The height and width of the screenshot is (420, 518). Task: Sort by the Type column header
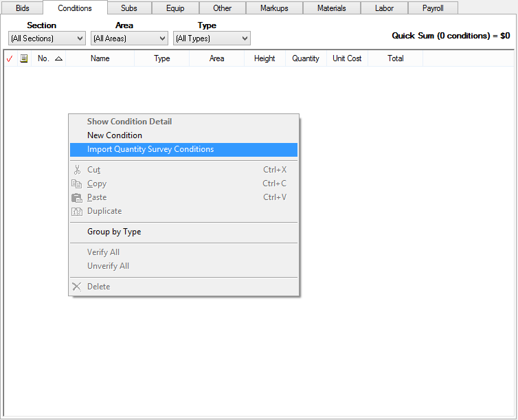pos(162,58)
